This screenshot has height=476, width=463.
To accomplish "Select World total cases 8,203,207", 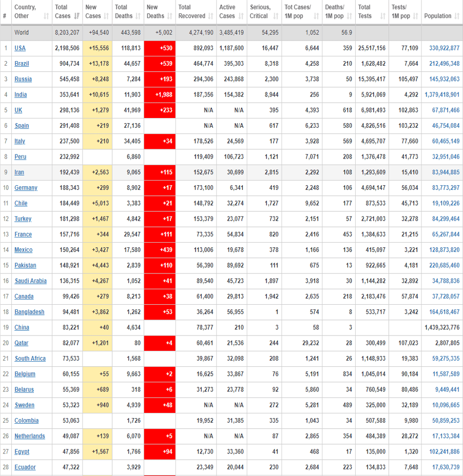I will click(67, 32).
